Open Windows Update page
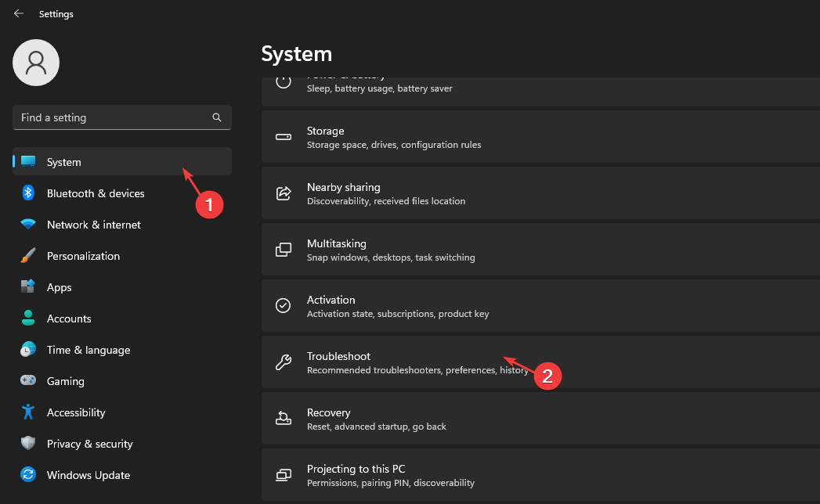The width and height of the screenshot is (820, 504). point(122,475)
